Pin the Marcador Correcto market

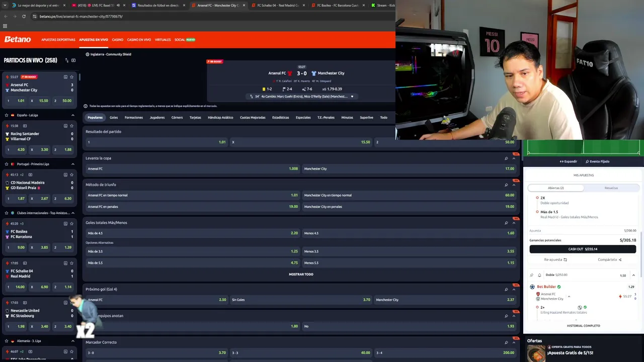(506, 342)
